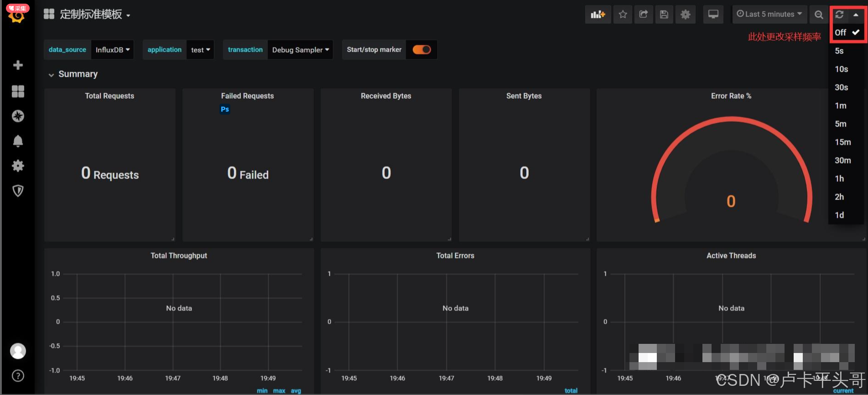Click the Ps badge in Failed Requests
This screenshot has height=395, width=868.
pyautogui.click(x=225, y=109)
